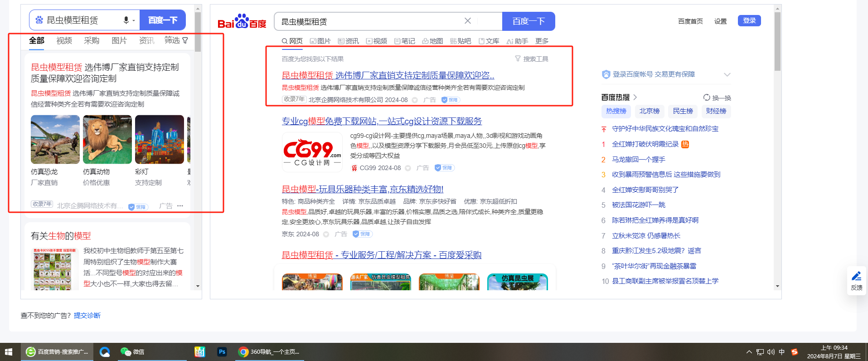This screenshot has height=361, width=868.
Task: Click the Baidu logo
Action: tap(242, 21)
